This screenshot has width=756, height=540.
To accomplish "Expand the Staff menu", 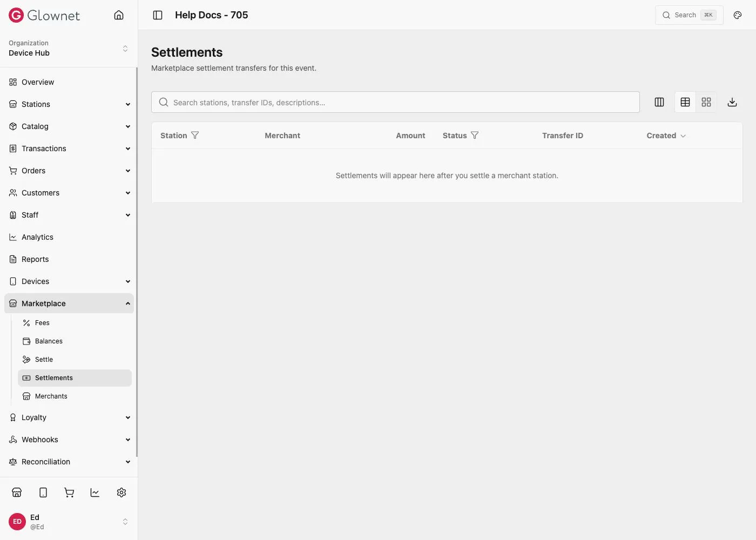I will (x=69, y=215).
